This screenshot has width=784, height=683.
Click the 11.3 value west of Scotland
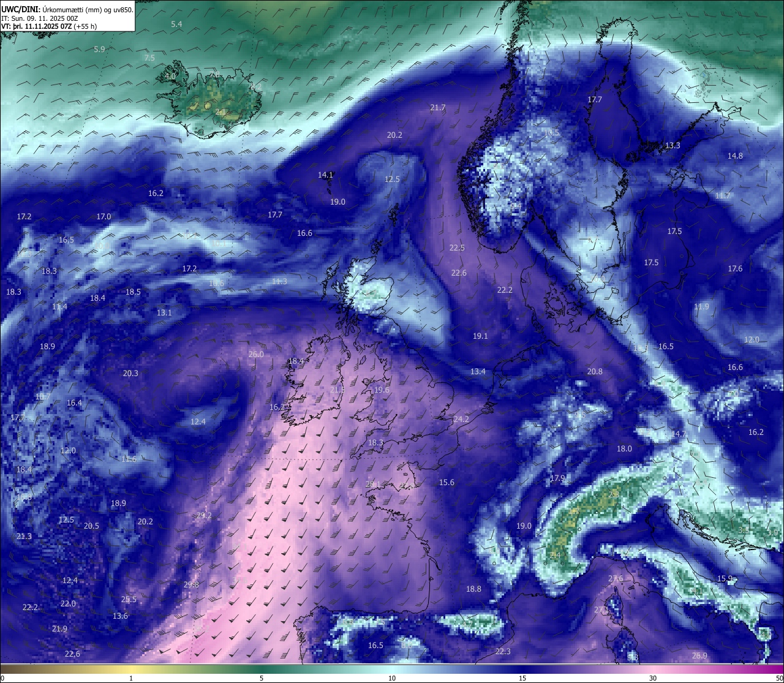(279, 281)
